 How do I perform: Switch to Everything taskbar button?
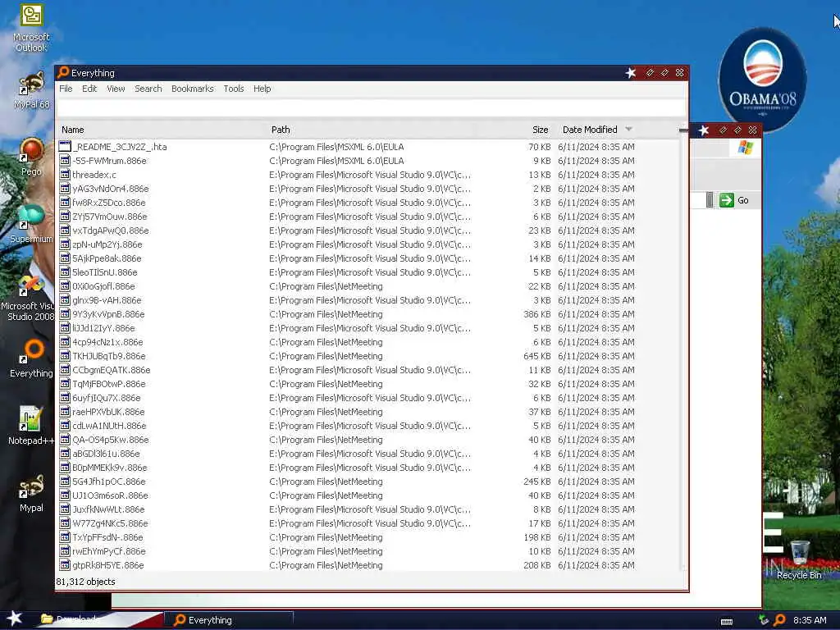tap(229, 620)
